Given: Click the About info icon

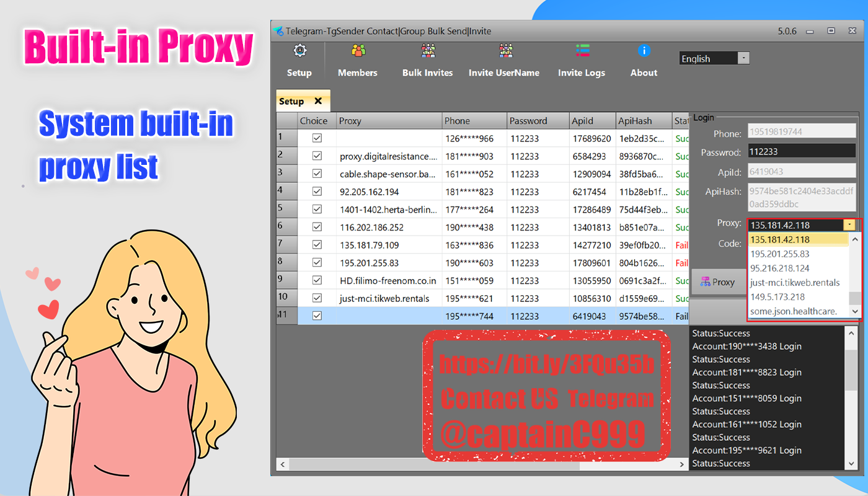Looking at the screenshot, I should click(644, 50).
